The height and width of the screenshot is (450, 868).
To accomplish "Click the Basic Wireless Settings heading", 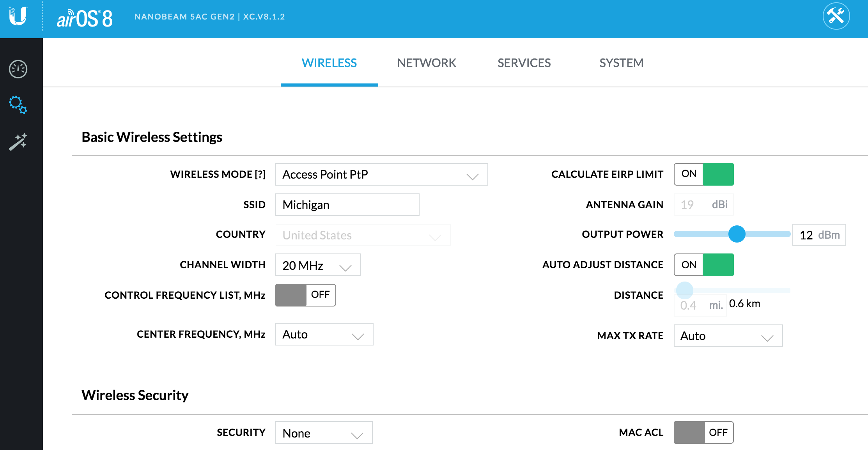I will point(152,137).
